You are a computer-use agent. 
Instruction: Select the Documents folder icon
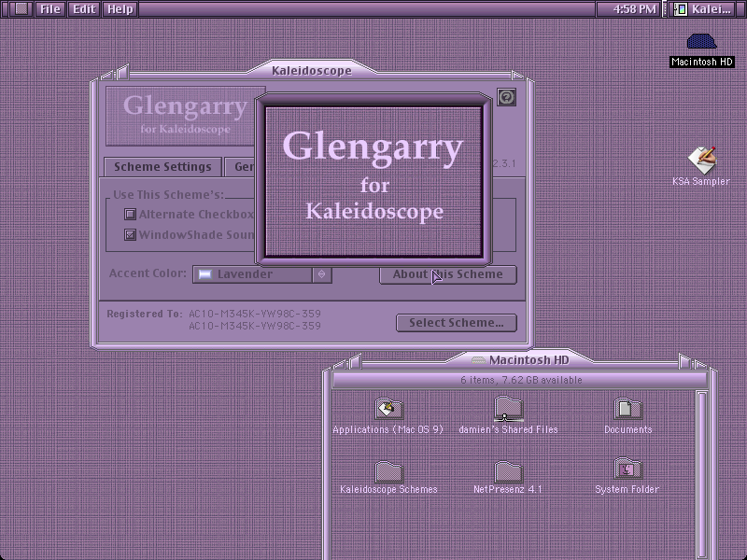627,409
